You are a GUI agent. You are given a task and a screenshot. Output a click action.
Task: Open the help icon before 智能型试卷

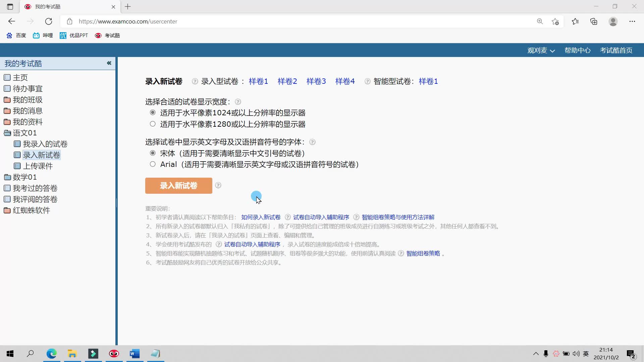pyautogui.click(x=368, y=81)
